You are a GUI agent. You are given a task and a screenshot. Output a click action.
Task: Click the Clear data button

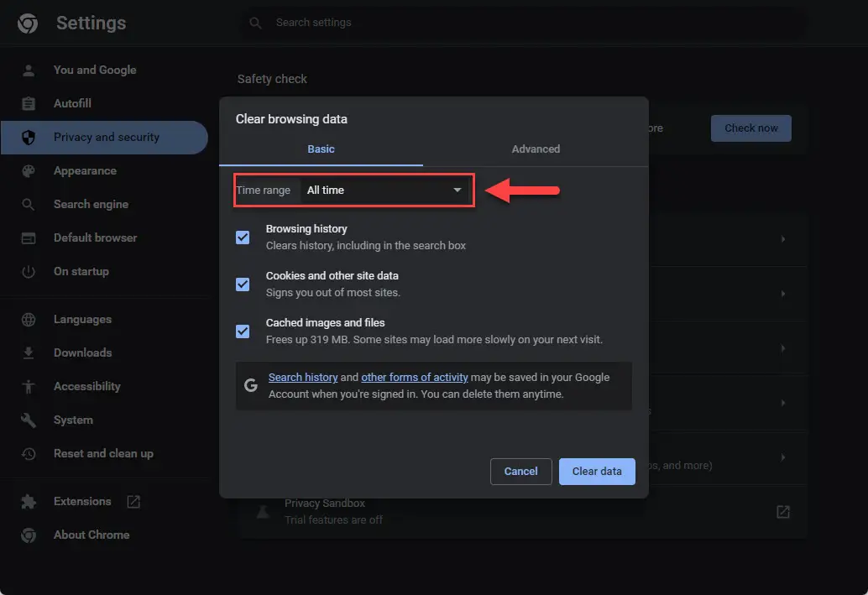[597, 472]
